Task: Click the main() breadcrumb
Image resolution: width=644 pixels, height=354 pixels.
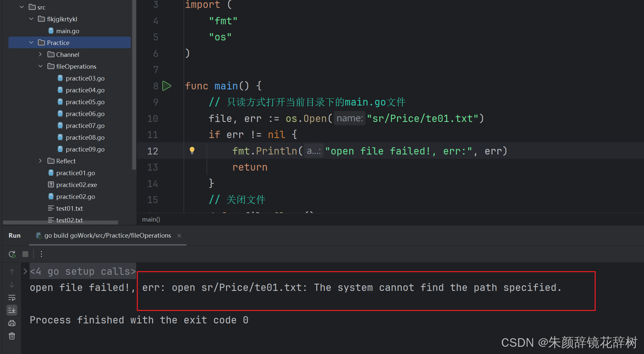Action: tap(151, 220)
